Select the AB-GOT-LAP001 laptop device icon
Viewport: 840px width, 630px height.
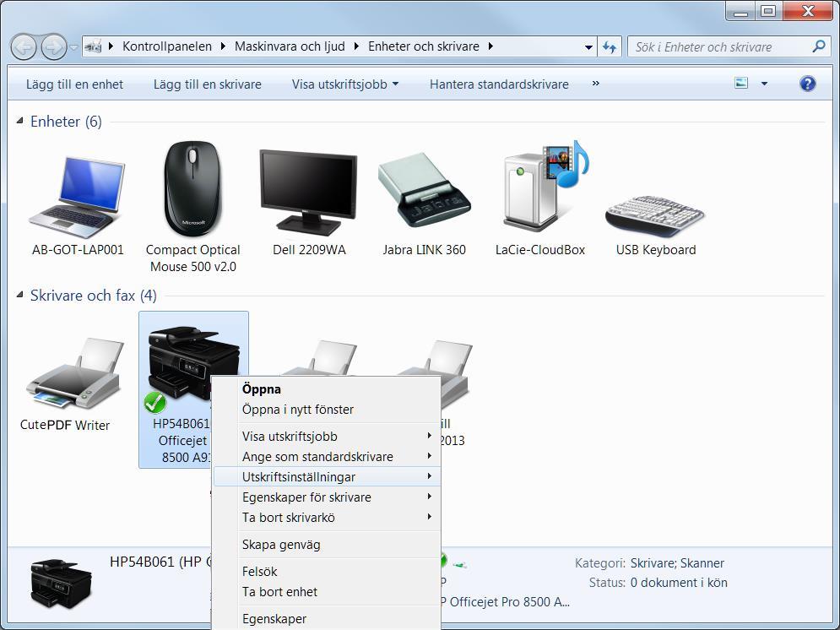pyautogui.click(x=77, y=197)
